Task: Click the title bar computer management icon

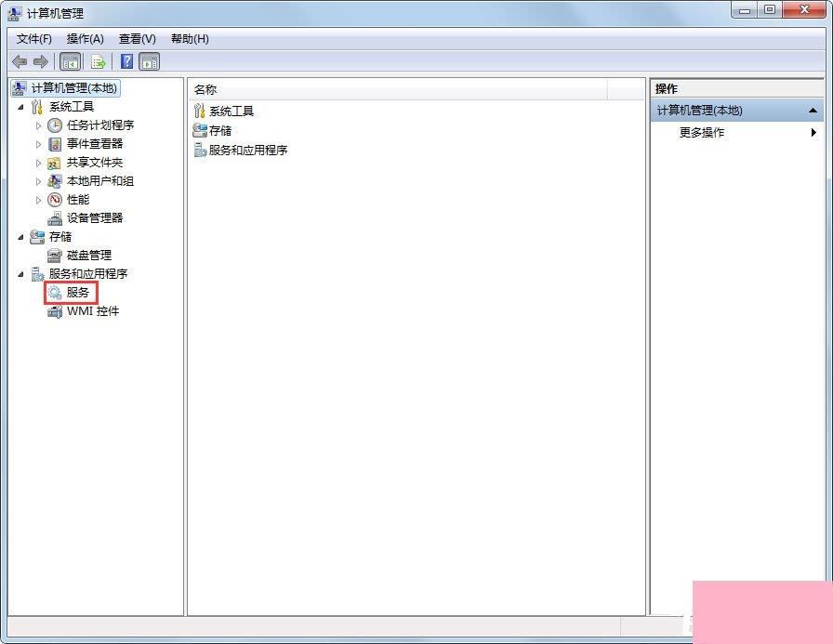Action: (15, 14)
